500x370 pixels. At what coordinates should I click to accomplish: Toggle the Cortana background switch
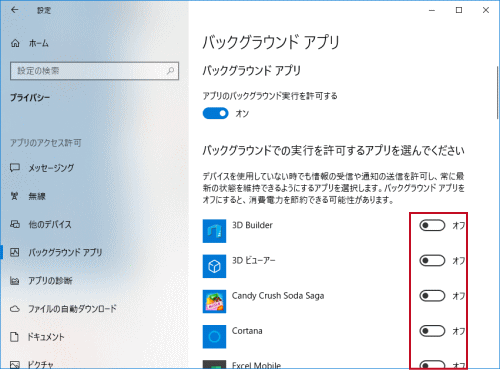pos(432,331)
